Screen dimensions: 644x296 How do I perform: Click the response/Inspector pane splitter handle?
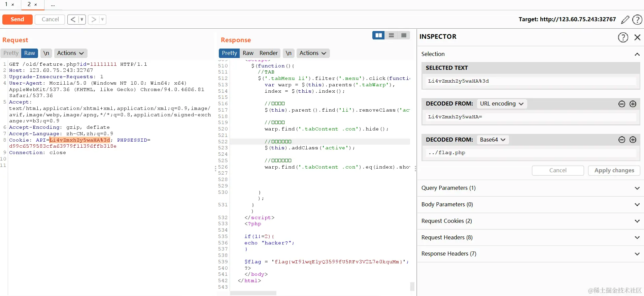point(415,169)
